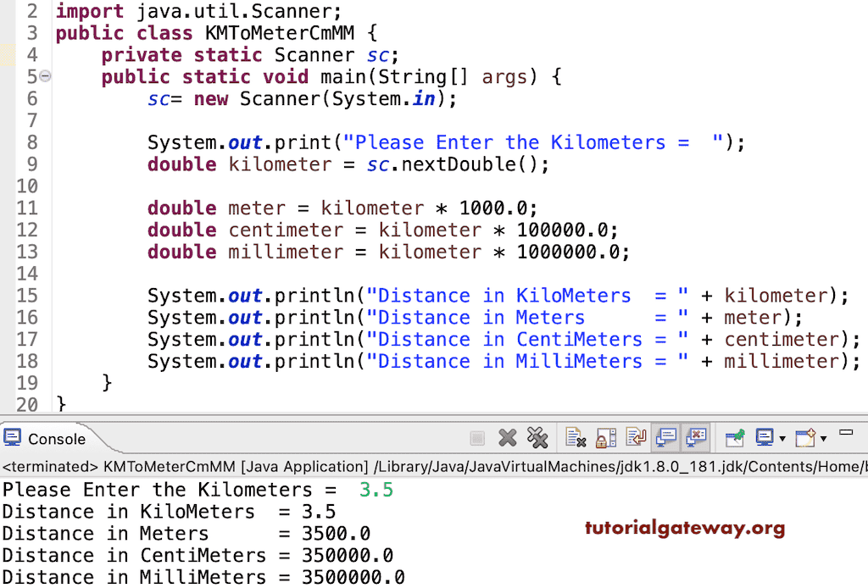Click the Console view icon on the tab
The width and height of the screenshot is (868, 588).
tap(12, 438)
